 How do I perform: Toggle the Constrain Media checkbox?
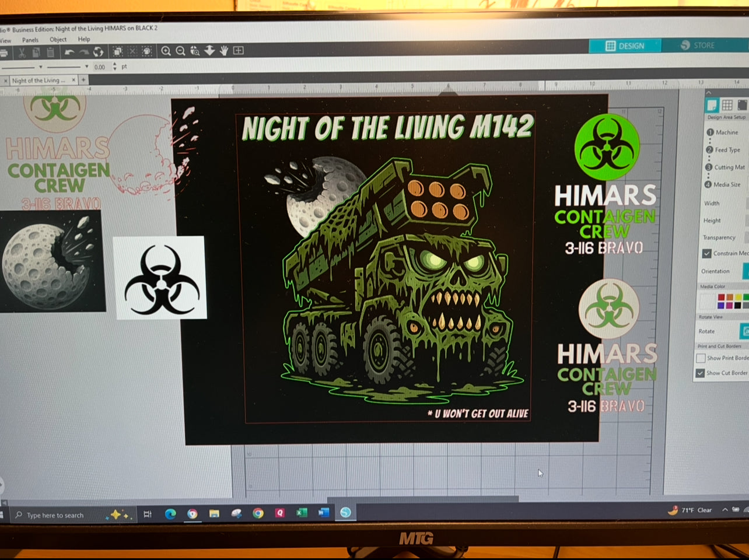tap(707, 254)
